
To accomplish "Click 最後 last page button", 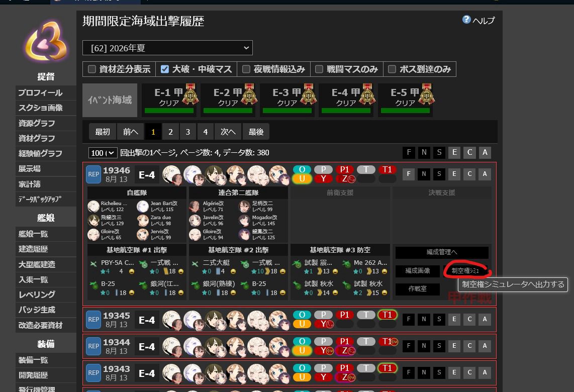I will (256, 132).
